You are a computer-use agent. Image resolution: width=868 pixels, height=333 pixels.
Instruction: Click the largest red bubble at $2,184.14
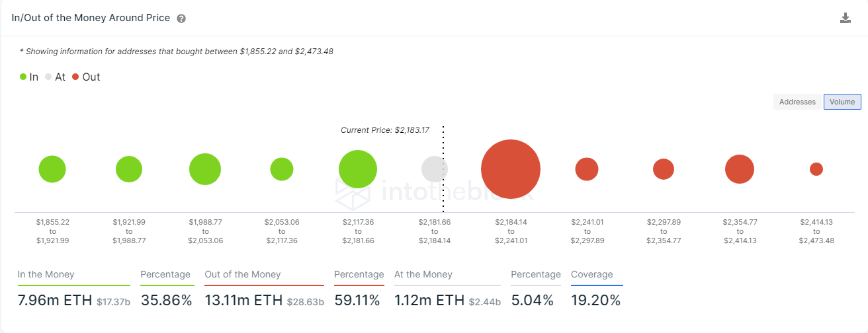[x=511, y=169]
